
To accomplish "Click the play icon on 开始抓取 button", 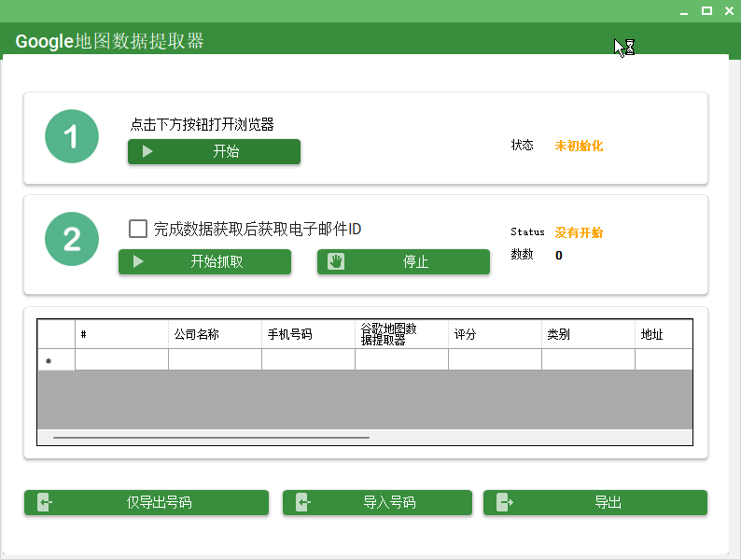I will click(138, 261).
